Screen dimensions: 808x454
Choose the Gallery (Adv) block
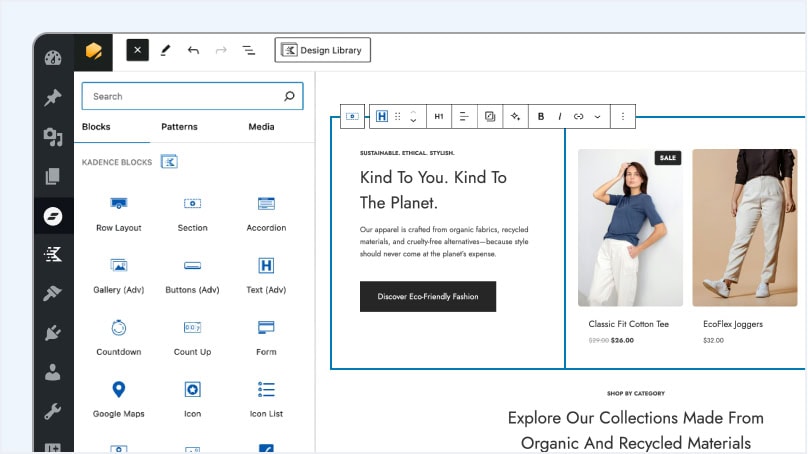coord(118,275)
